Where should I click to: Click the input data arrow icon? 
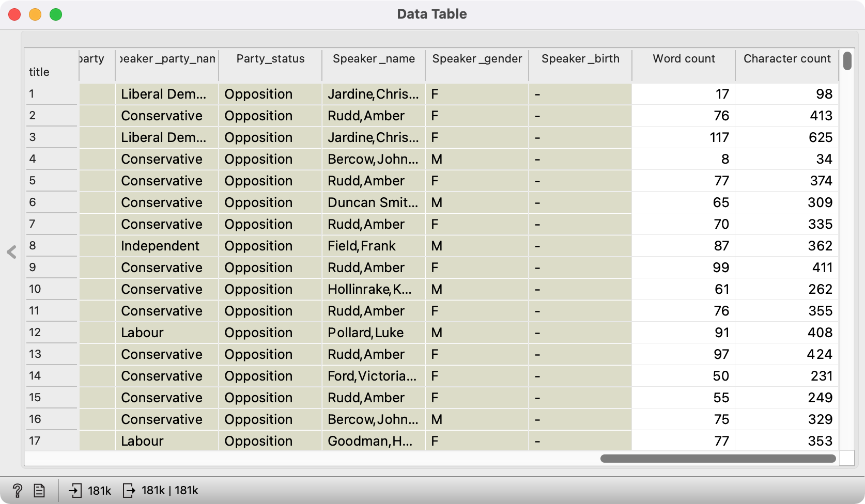coord(75,491)
